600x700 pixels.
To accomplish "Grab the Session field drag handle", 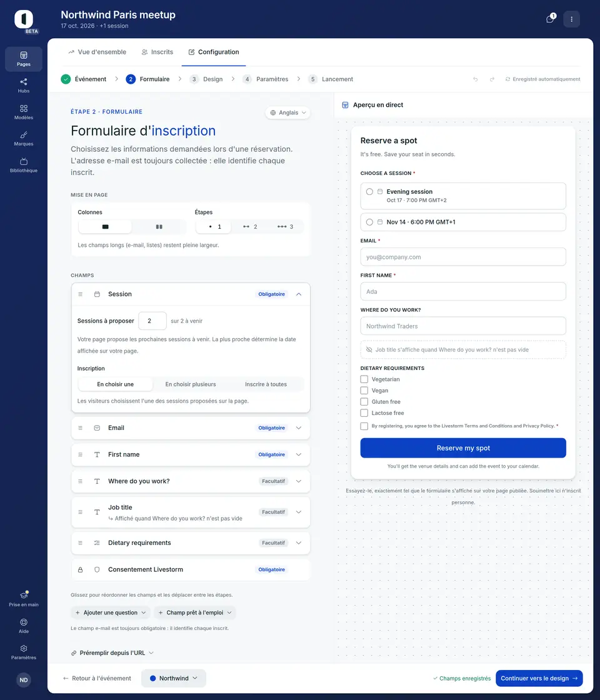I will point(81,294).
